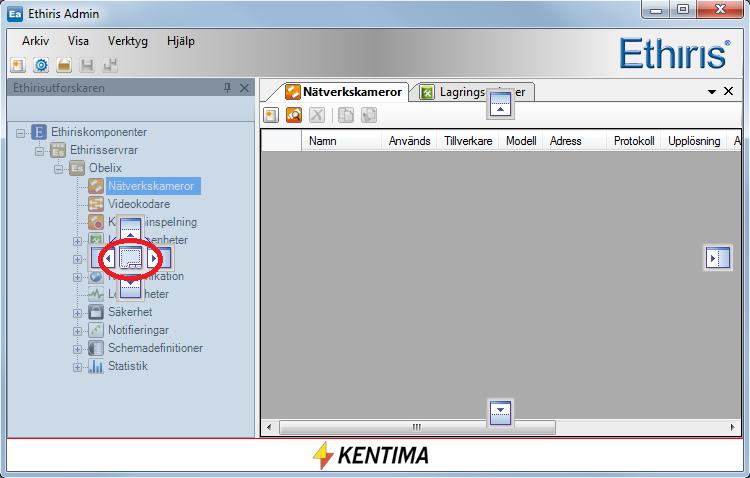Click the Videokodare tree icon

pos(96,204)
